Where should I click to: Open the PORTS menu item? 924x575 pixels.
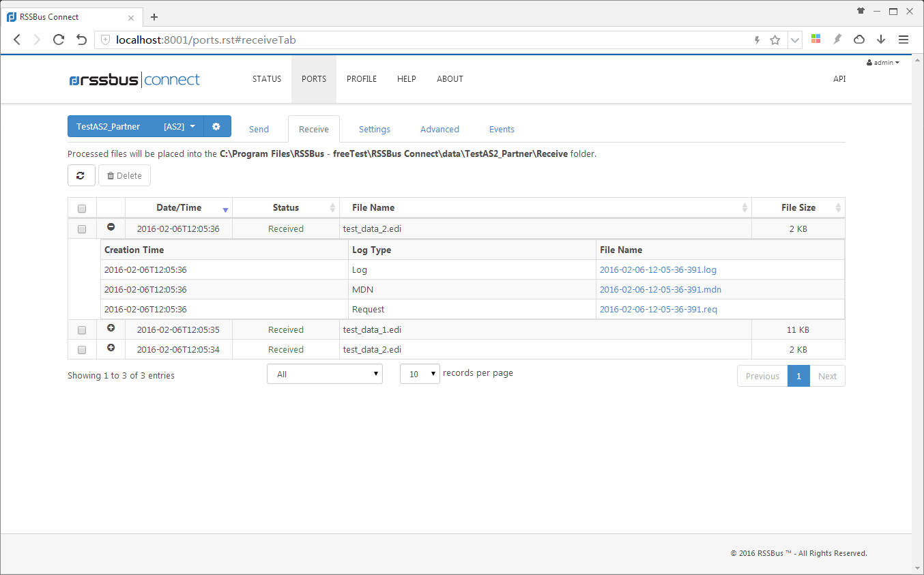314,79
